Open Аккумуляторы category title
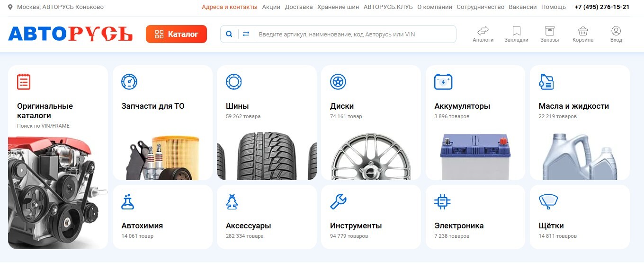This screenshot has width=644, height=269. point(462,106)
